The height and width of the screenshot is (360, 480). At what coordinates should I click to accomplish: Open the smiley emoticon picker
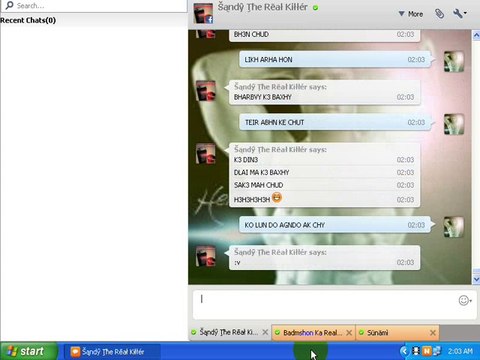(465, 300)
